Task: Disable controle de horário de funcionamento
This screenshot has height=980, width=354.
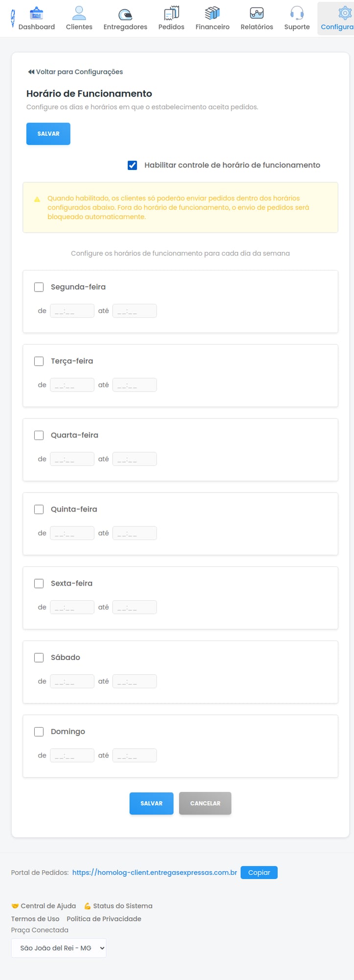Action: (132, 165)
